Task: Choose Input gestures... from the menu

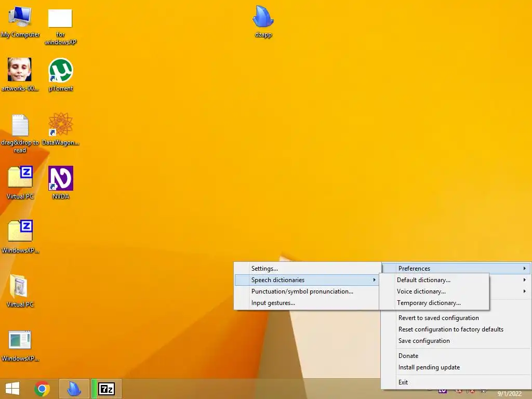Action: coord(307,303)
